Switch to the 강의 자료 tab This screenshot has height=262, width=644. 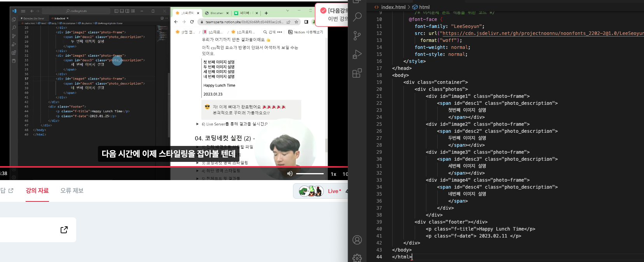(37, 191)
